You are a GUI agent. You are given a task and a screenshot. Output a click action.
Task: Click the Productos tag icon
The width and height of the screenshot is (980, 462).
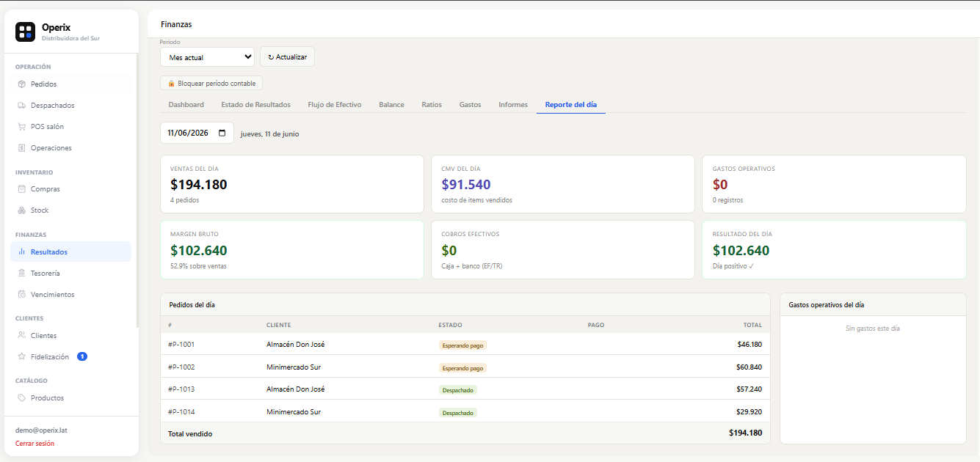click(22, 398)
